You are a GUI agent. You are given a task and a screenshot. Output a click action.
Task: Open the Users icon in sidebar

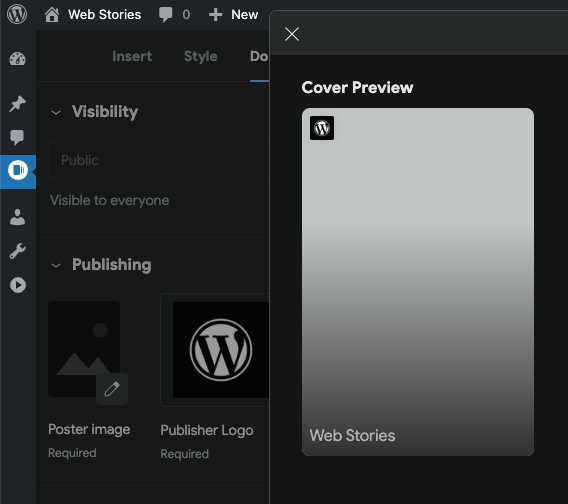coord(17,217)
